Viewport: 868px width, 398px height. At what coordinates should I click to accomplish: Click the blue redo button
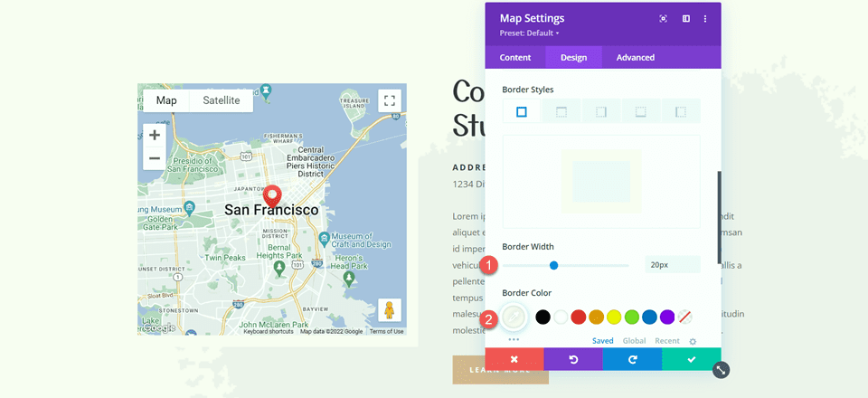coord(632,359)
